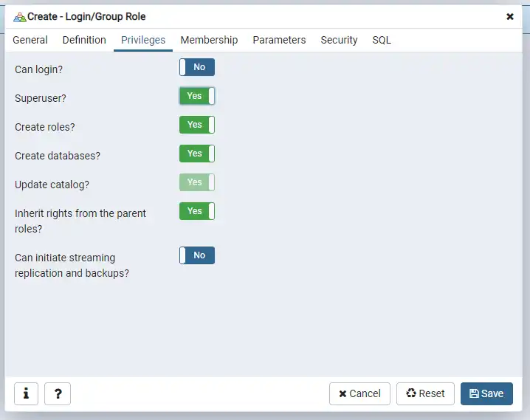Toggle the Update catalog switch
The height and width of the screenshot is (420, 530).
coord(197,182)
